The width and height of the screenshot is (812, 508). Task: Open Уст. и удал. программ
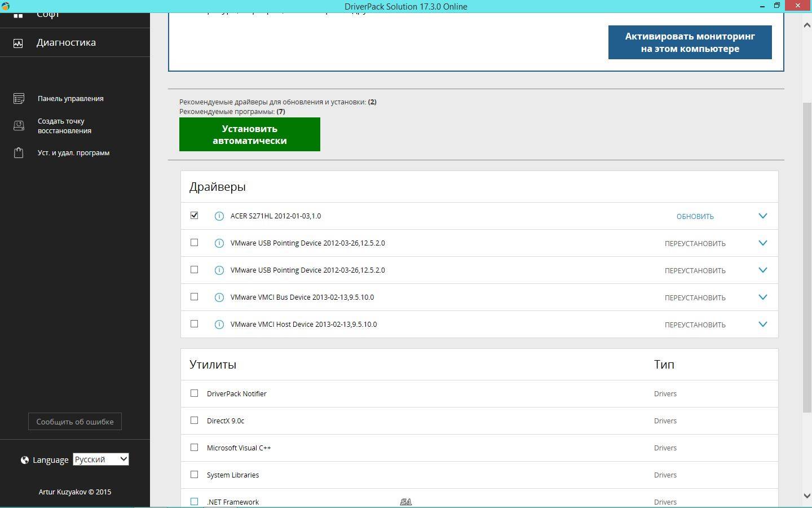tap(73, 153)
